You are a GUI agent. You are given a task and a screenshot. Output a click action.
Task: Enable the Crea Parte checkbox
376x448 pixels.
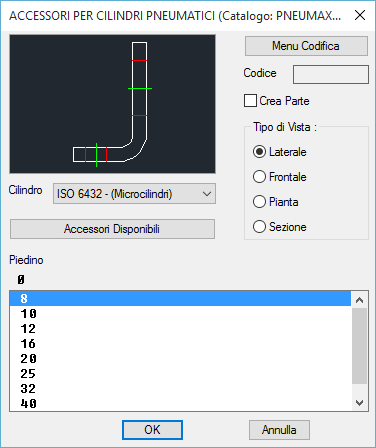click(250, 101)
